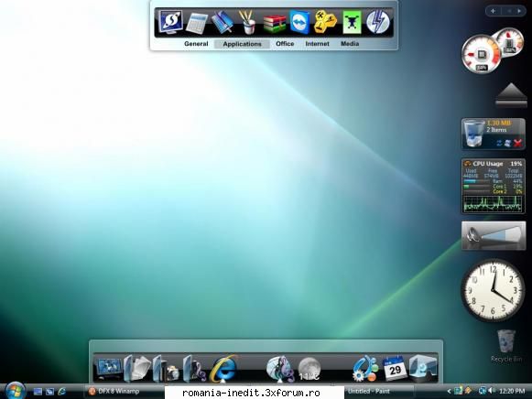Empty recycle bin with red X

tap(517, 144)
